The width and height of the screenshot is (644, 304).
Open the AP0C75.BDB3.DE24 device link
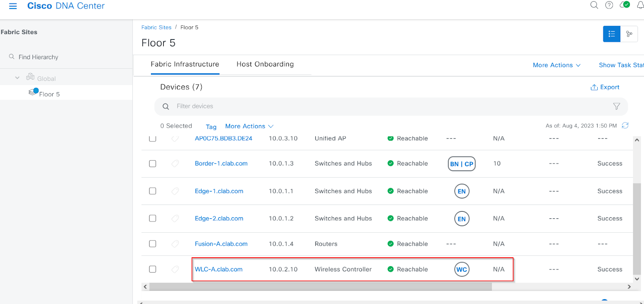[x=223, y=139]
